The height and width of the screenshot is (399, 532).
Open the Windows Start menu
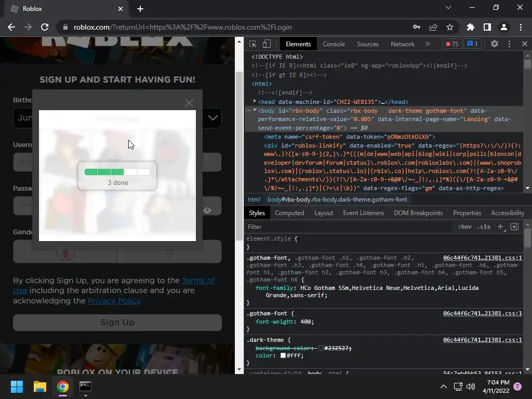pyautogui.click(x=17, y=387)
